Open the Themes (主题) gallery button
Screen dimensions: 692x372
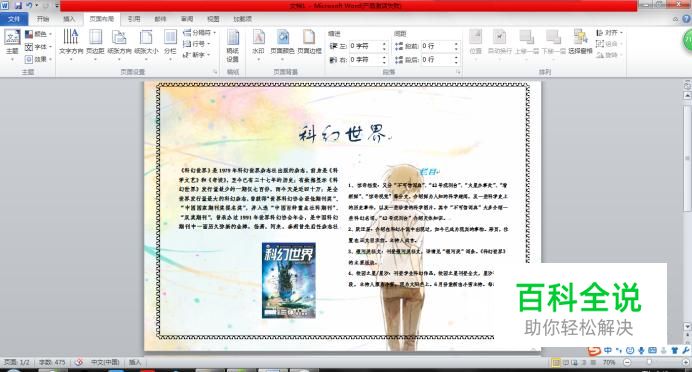coord(12,45)
